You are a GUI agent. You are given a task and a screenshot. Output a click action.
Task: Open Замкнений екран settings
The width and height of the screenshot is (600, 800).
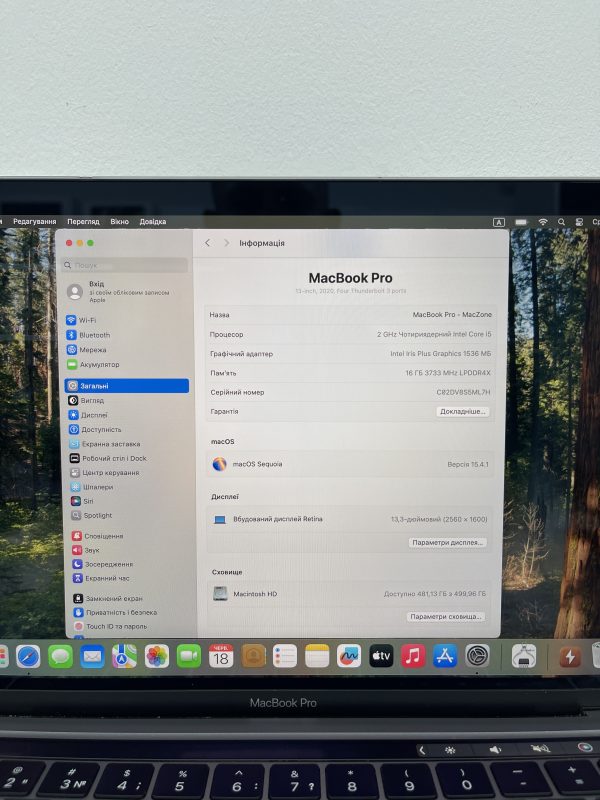[108, 598]
